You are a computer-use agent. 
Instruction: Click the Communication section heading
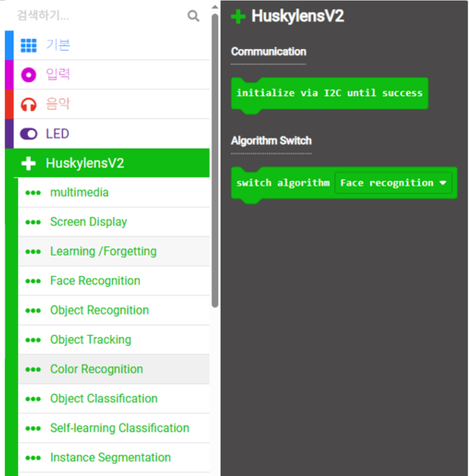pos(269,51)
